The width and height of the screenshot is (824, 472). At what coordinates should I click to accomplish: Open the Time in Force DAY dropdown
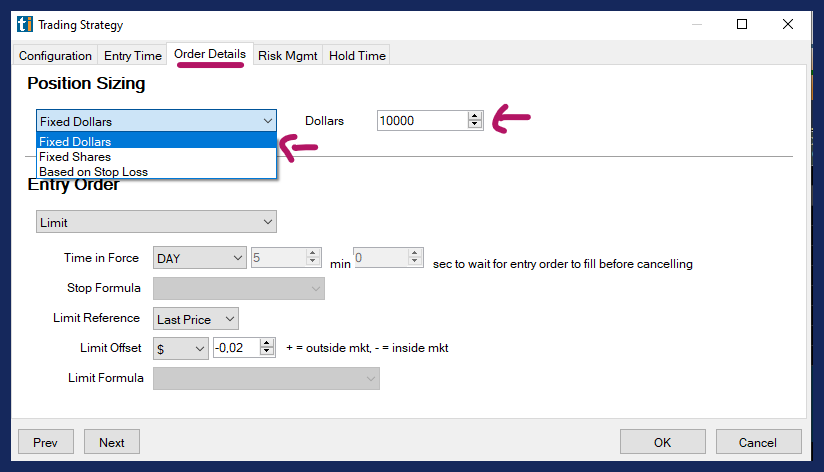[236, 258]
